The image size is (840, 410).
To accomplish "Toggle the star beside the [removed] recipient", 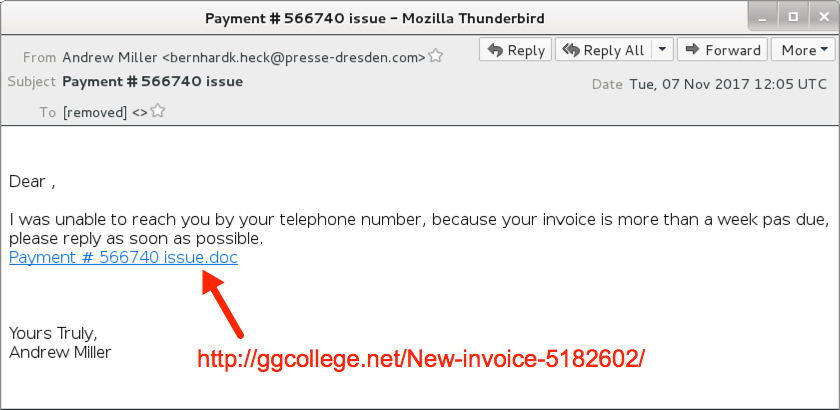I will coord(157,111).
